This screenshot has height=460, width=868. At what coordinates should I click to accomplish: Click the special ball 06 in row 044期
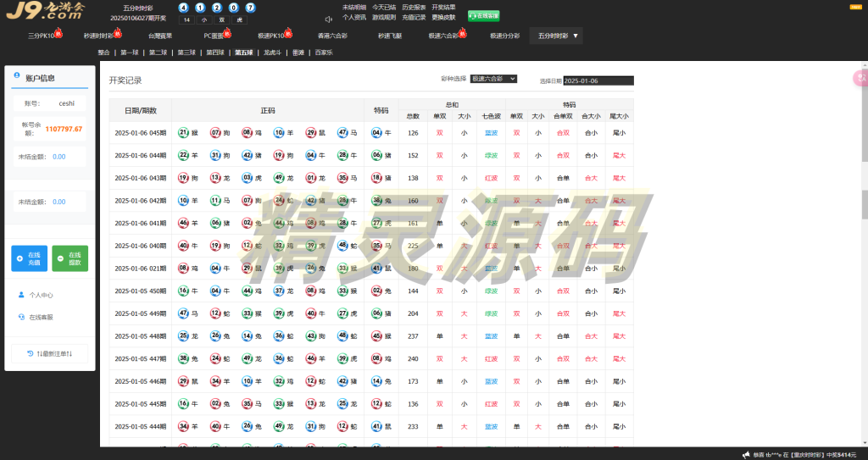click(376, 156)
